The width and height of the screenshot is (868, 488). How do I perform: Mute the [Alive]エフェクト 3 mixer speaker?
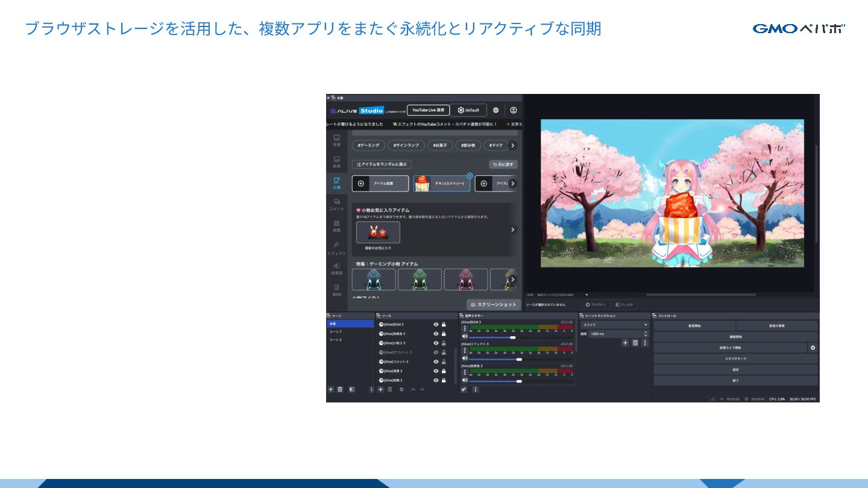[x=465, y=358]
